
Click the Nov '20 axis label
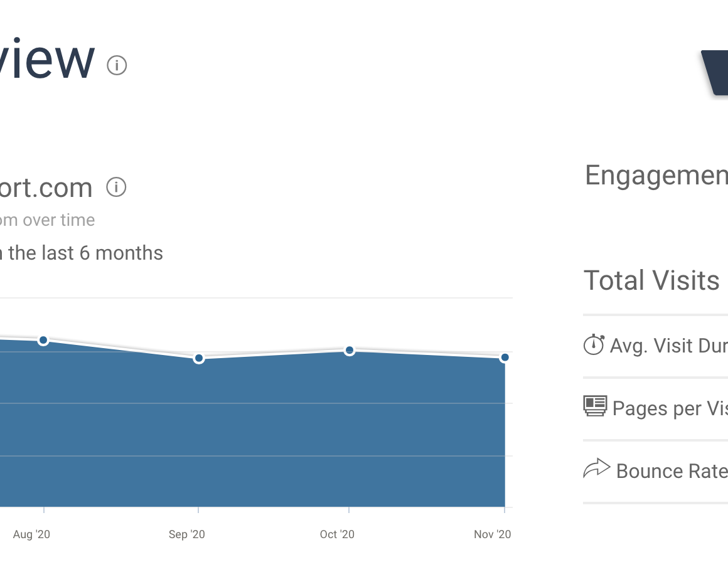click(x=493, y=534)
